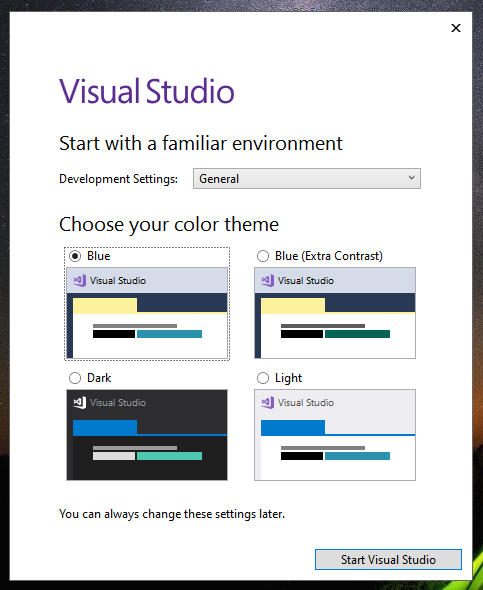Click the yellow tab in Blue theme preview

(105, 306)
